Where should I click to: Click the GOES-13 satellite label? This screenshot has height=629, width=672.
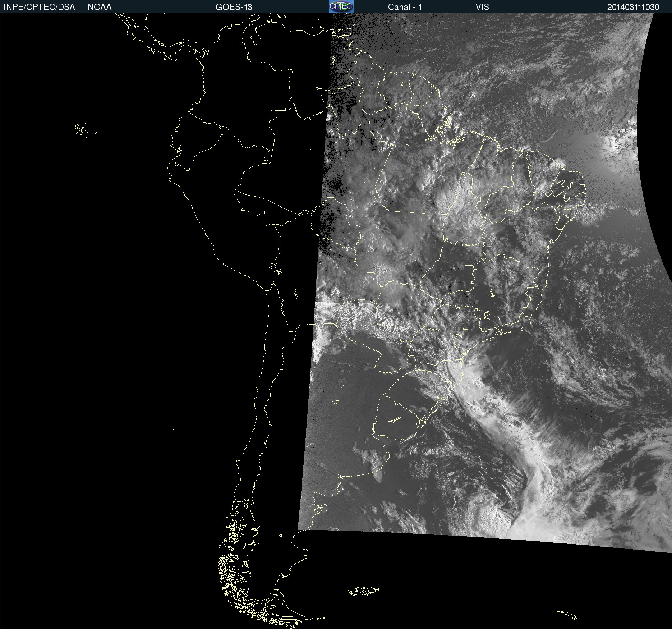234,7
